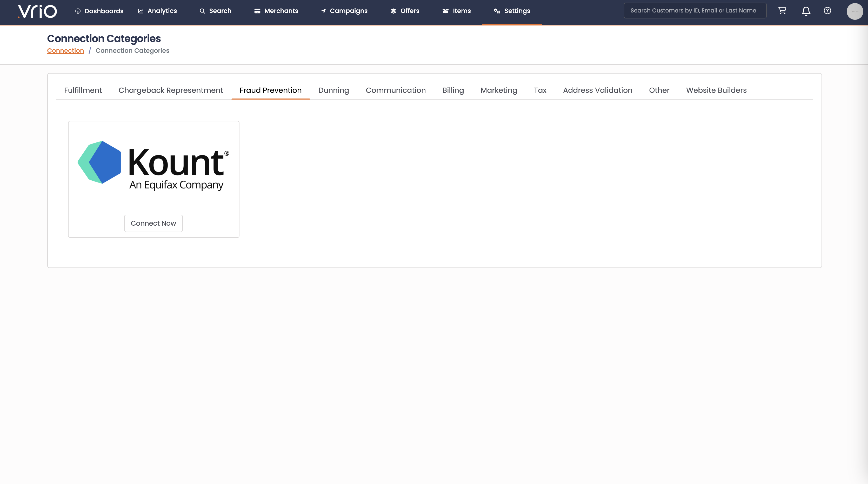Open the Analytics menu
This screenshot has width=868, height=484.
pyautogui.click(x=157, y=11)
